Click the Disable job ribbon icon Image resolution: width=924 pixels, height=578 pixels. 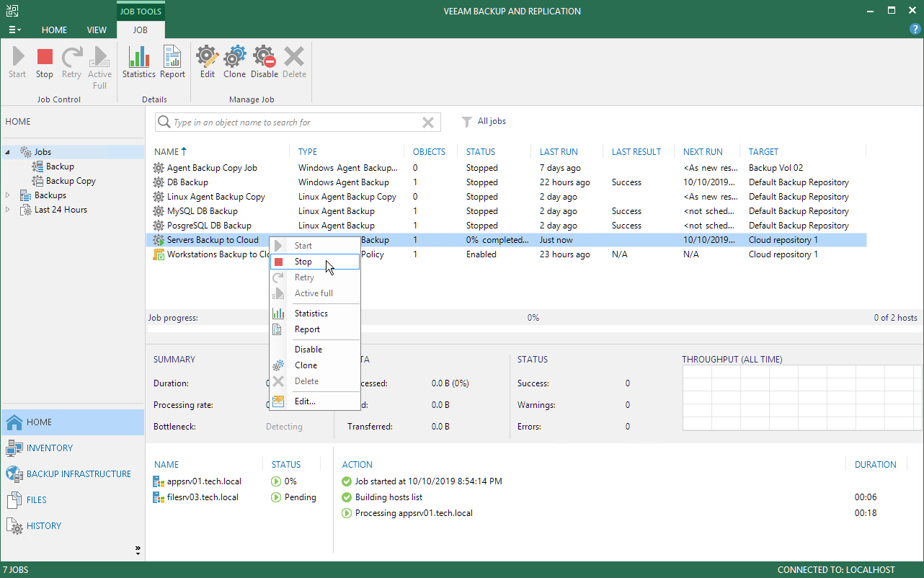click(x=265, y=62)
